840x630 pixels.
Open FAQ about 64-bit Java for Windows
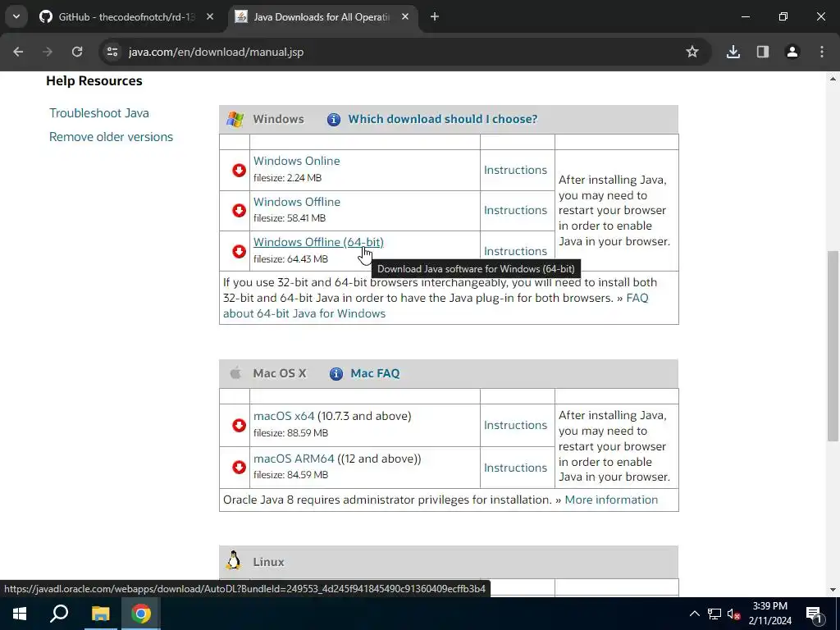click(x=436, y=306)
